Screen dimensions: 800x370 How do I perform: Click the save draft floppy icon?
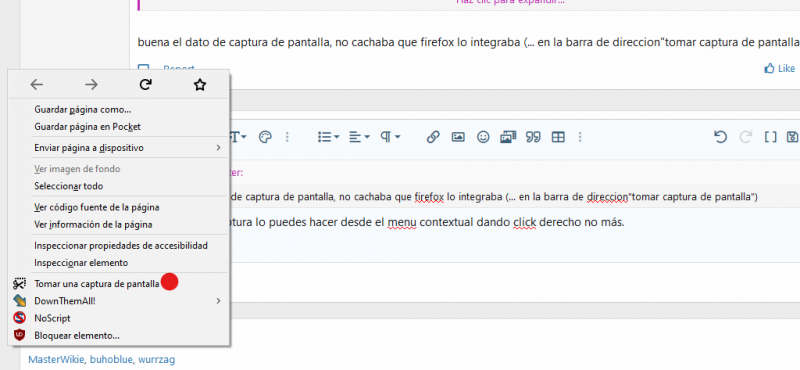point(793,137)
